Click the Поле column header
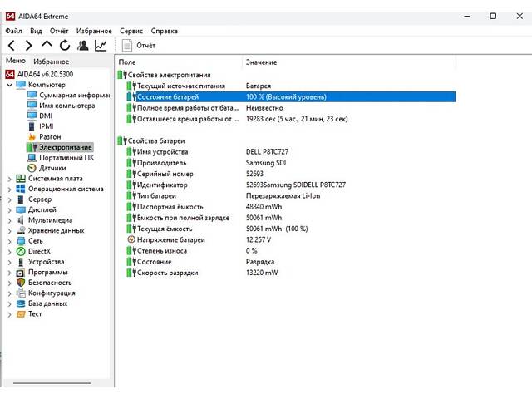 pyautogui.click(x=127, y=62)
